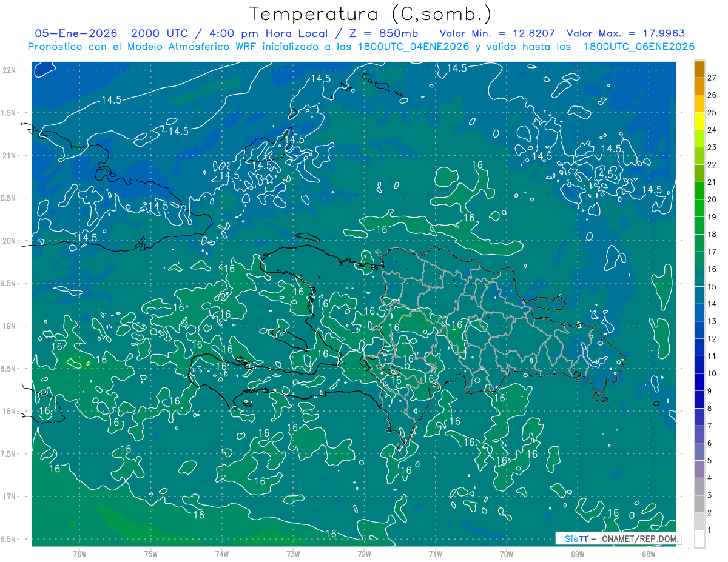
Task: Click the color scale label "6"
Action: tap(709, 443)
